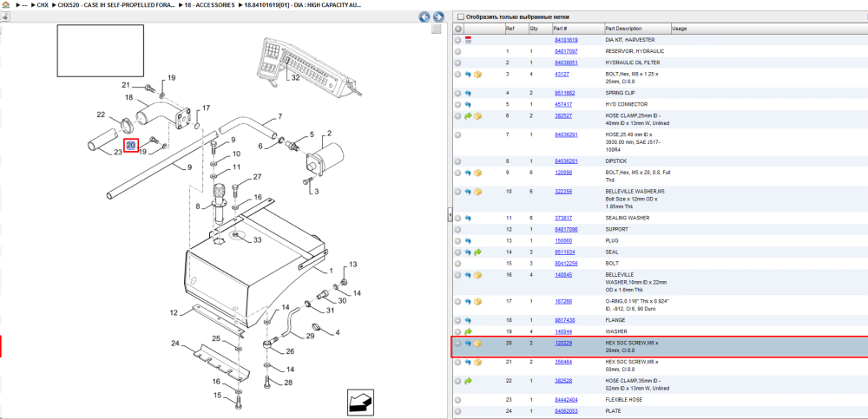Click the green arrow icon in SEAL row
Viewport: 868px width, 419px height.
pos(477,252)
